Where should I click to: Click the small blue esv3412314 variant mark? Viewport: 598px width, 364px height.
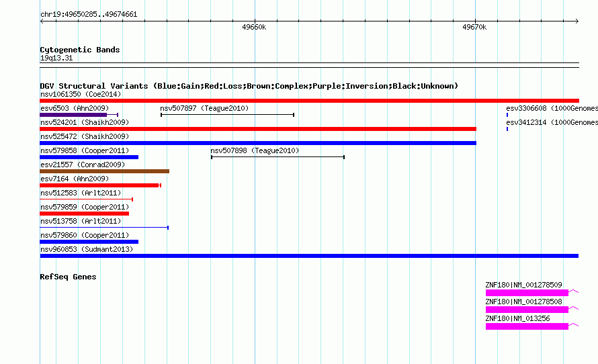[507, 129]
